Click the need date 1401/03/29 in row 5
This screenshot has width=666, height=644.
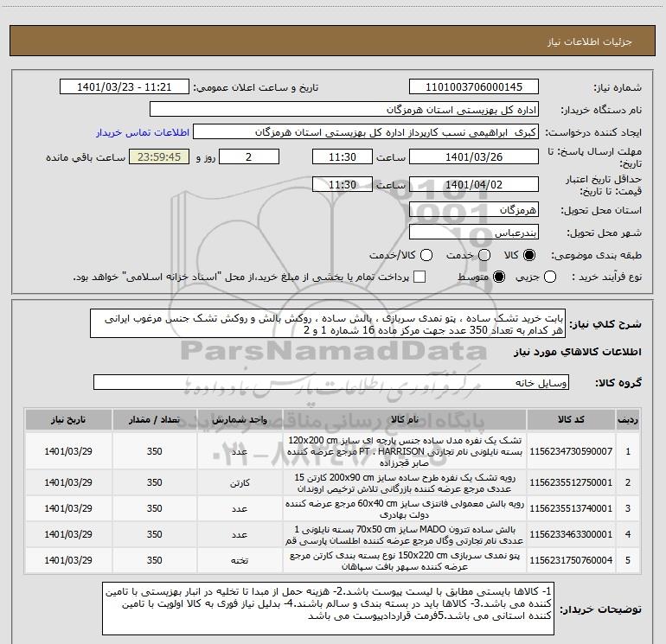click(68, 560)
